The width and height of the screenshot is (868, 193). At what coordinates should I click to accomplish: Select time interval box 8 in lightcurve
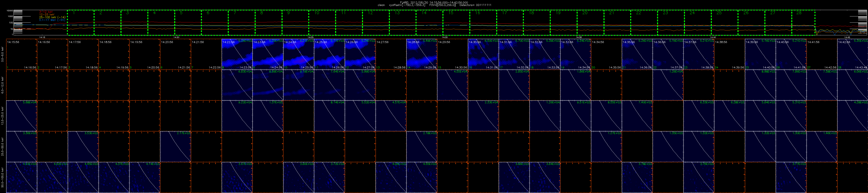pos(269,23)
